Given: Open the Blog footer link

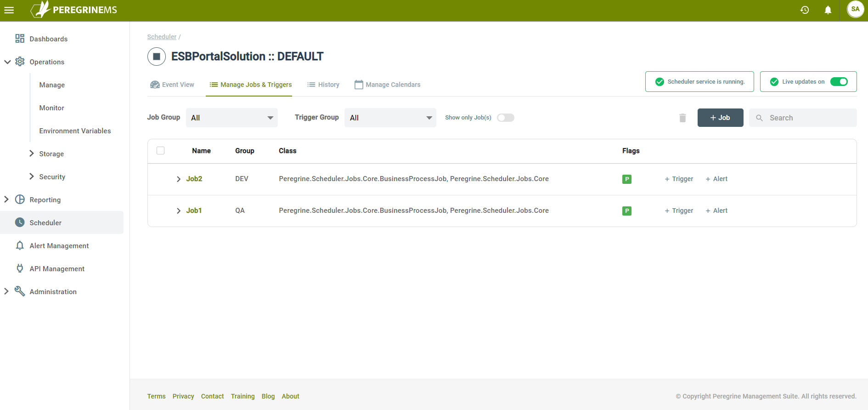Looking at the screenshot, I should click(x=268, y=396).
